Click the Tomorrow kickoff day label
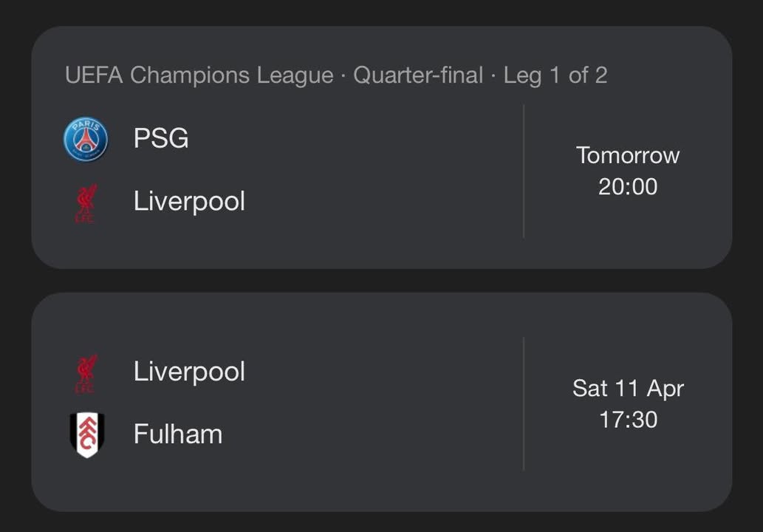This screenshot has height=532, width=763. (628, 155)
